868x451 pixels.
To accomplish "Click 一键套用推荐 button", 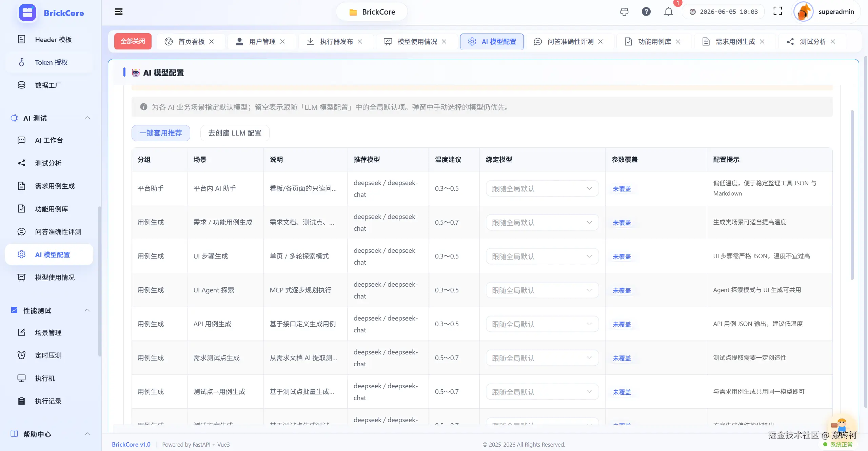I will click(x=161, y=133).
